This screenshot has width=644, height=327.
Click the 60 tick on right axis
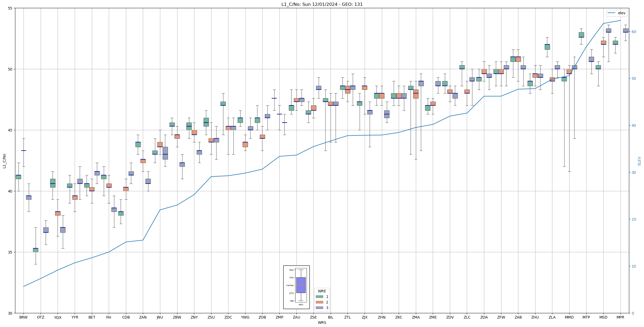click(633, 32)
